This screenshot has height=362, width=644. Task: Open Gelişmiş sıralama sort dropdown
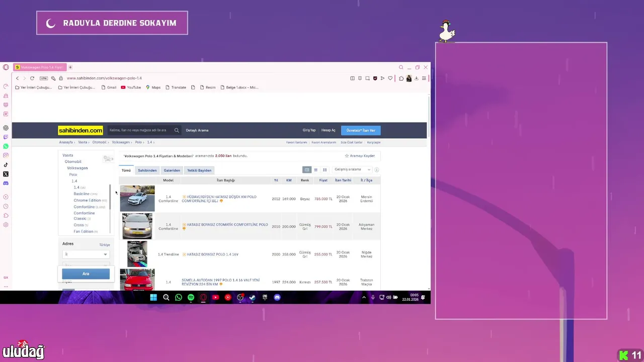352,170
